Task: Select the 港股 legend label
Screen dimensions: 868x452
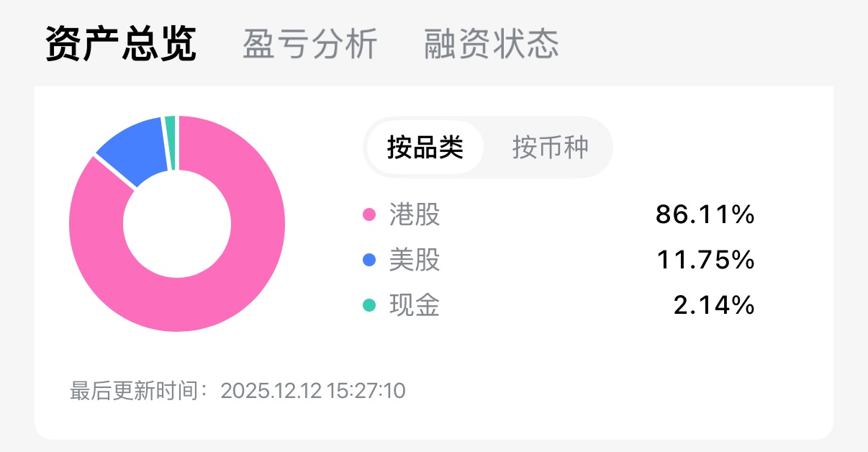Action: pos(414,214)
